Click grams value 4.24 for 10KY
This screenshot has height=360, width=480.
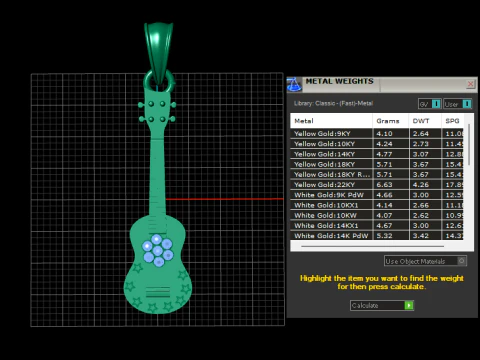384,144
